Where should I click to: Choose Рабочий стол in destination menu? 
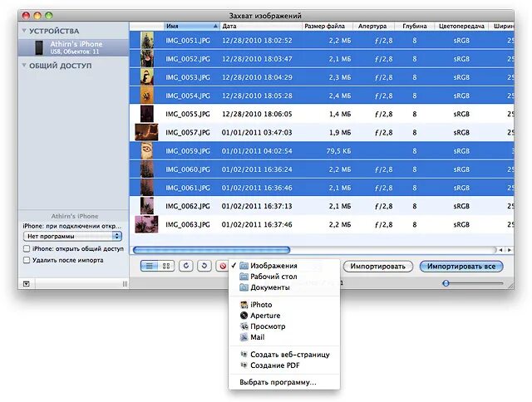click(x=284, y=277)
